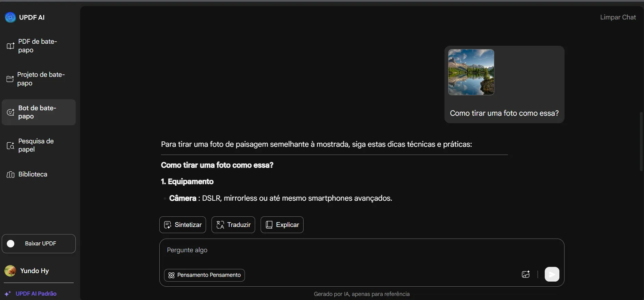This screenshot has width=644, height=300.
Task: Click the user message 'Como tirar uma foto como essa?'
Action: pyautogui.click(x=504, y=113)
